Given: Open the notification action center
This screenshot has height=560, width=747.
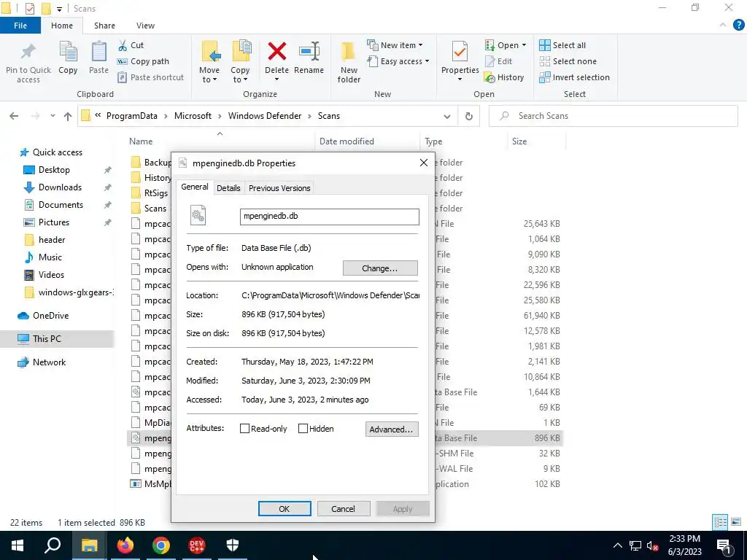Looking at the screenshot, I should [x=724, y=546].
